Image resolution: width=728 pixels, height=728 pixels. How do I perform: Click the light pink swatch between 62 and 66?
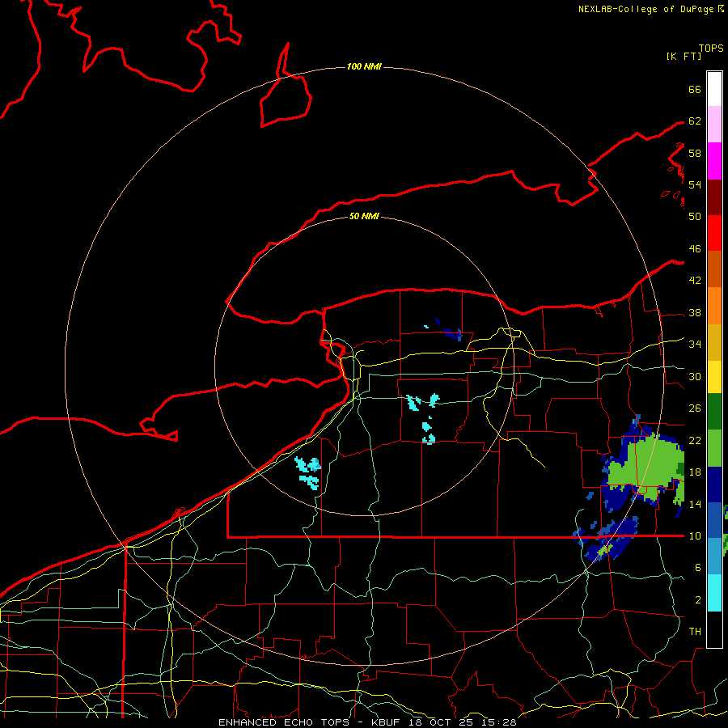click(714, 124)
